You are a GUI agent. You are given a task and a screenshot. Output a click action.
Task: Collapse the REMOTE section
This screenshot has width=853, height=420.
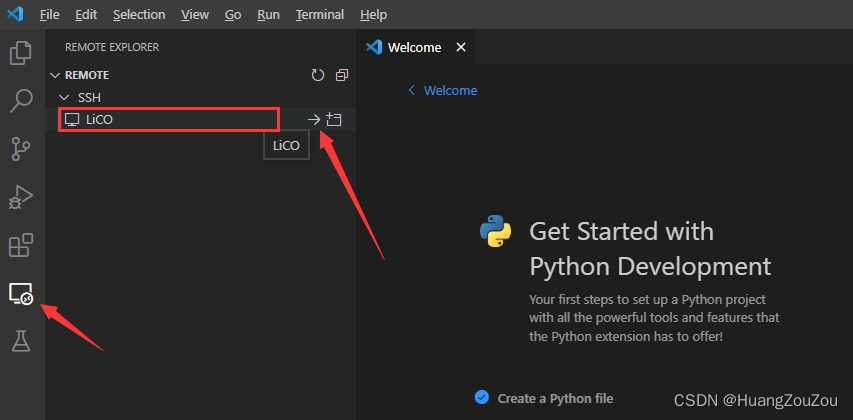click(x=54, y=75)
